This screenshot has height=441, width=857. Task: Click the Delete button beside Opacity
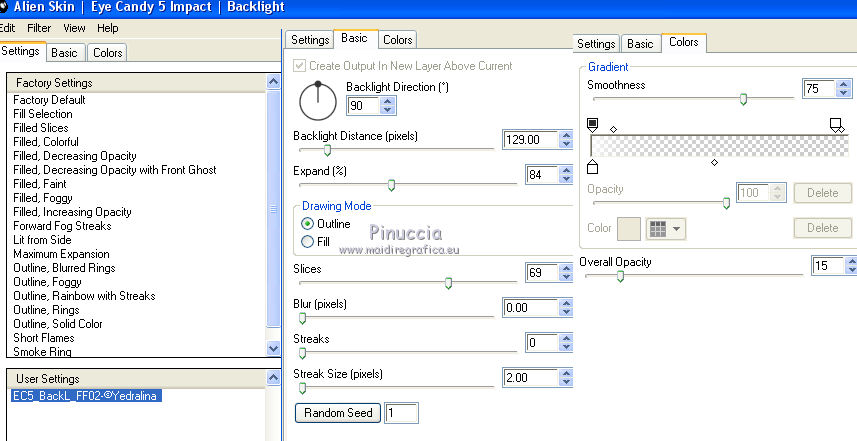coord(823,193)
